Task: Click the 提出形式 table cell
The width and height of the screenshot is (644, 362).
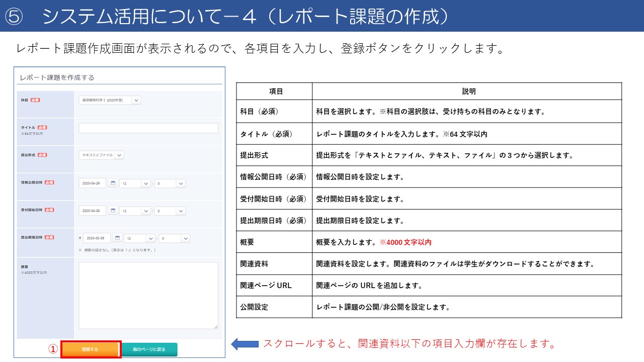Action: [274, 155]
